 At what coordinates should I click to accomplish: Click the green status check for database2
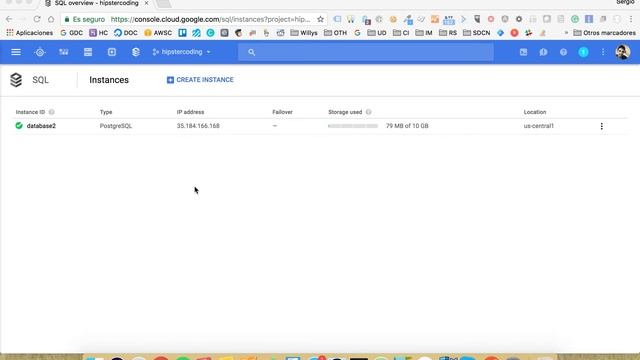coord(19,126)
